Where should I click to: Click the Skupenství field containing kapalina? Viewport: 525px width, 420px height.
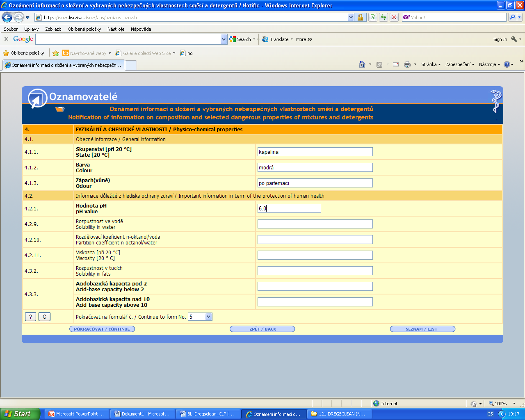pyautogui.click(x=315, y=152)
